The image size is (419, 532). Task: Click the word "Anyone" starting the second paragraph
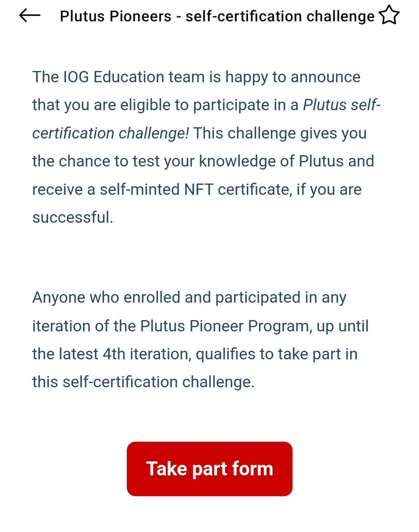click(59, 297)
